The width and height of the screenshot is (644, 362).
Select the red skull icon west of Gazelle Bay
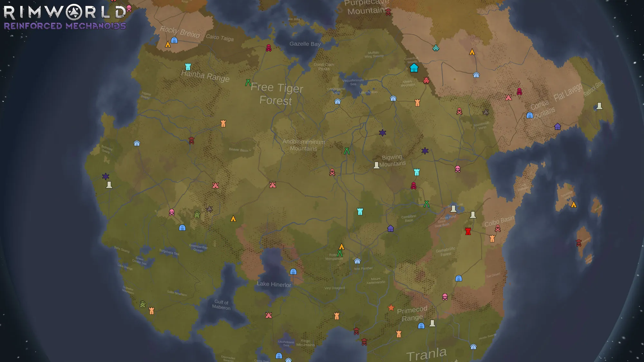click(x=269, y=48)
